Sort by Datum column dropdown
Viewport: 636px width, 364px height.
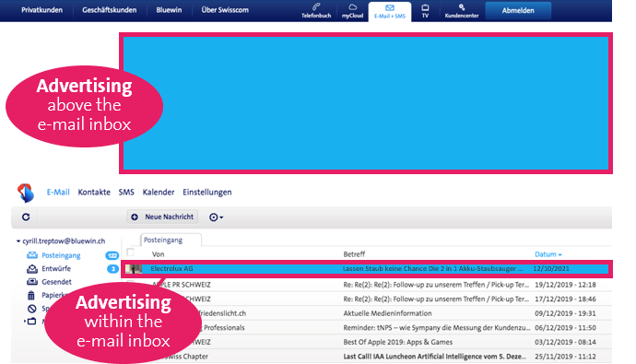pyautogui.click(x=548, y=254)
